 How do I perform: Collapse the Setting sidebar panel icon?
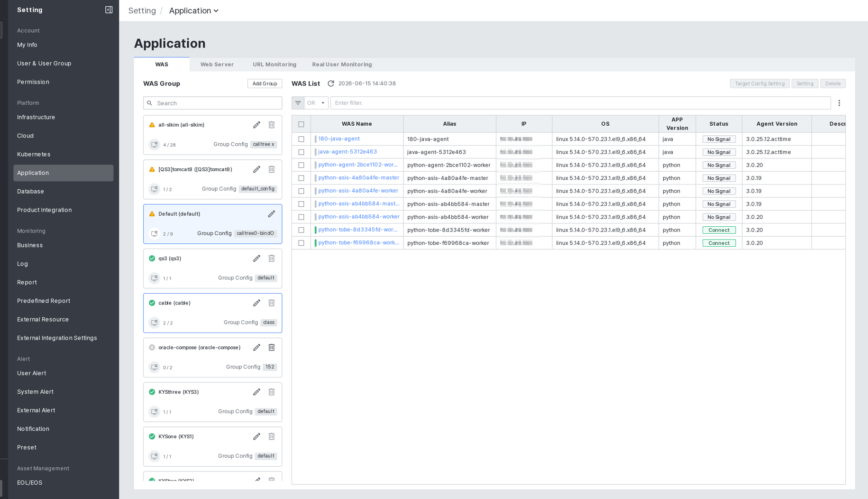pos(109,10)
